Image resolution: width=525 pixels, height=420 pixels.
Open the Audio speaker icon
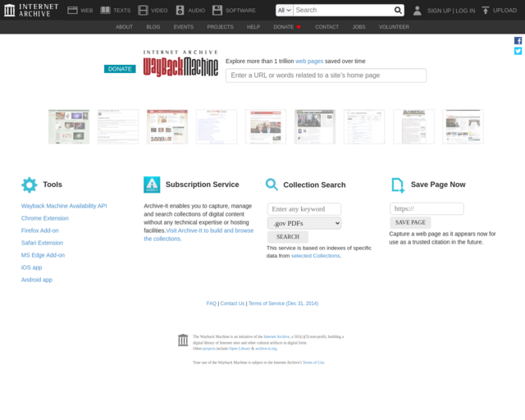pos(180,11)
